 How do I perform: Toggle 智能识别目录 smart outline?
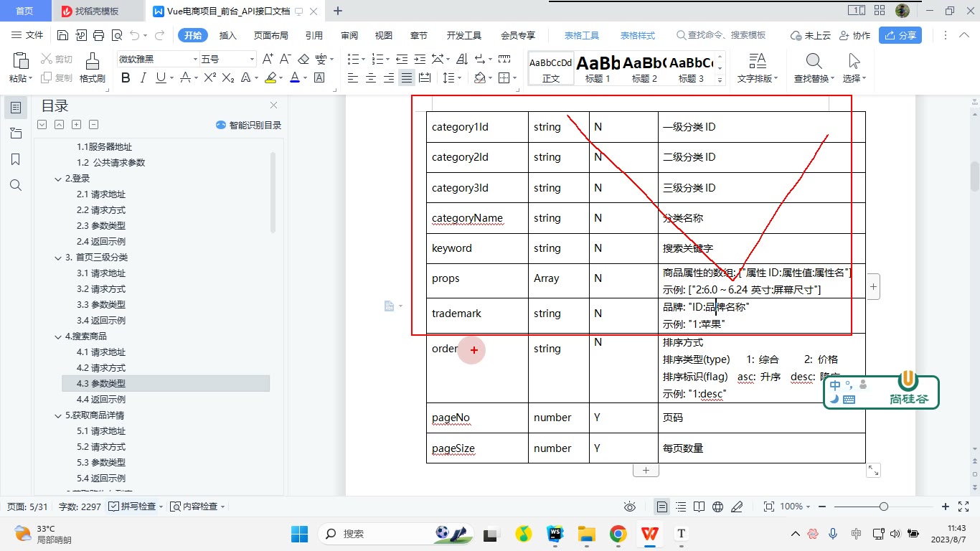coord(248,125)
